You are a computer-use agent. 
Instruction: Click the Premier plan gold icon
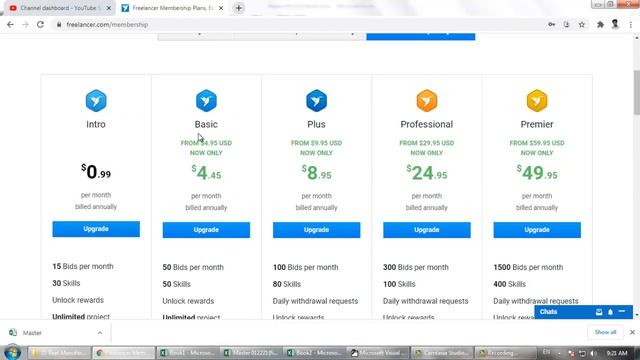click(x=537, y=100)
